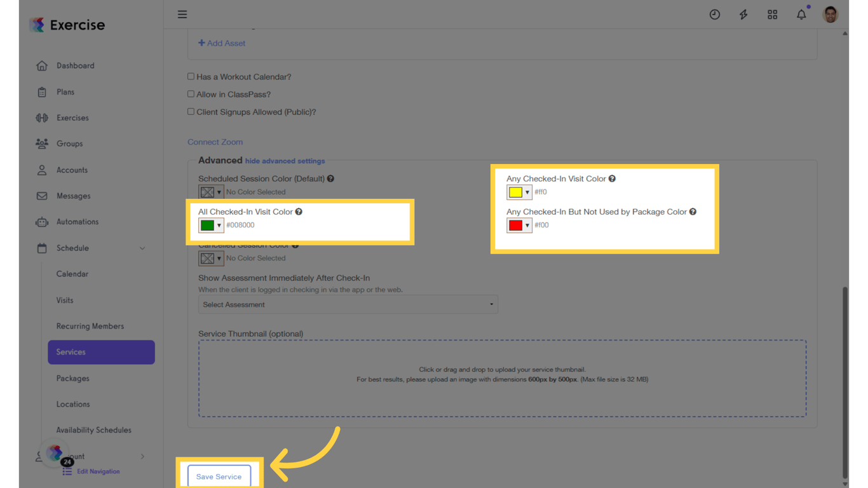
Task: Open Visits under Schedule
Action: (65, 300)
